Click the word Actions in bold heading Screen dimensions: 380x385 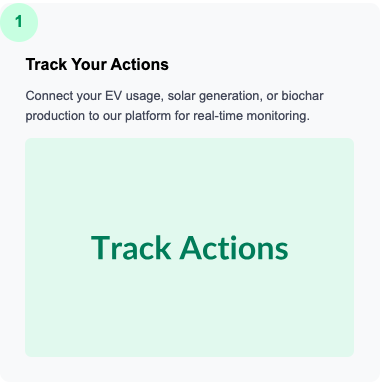(140, 64)
